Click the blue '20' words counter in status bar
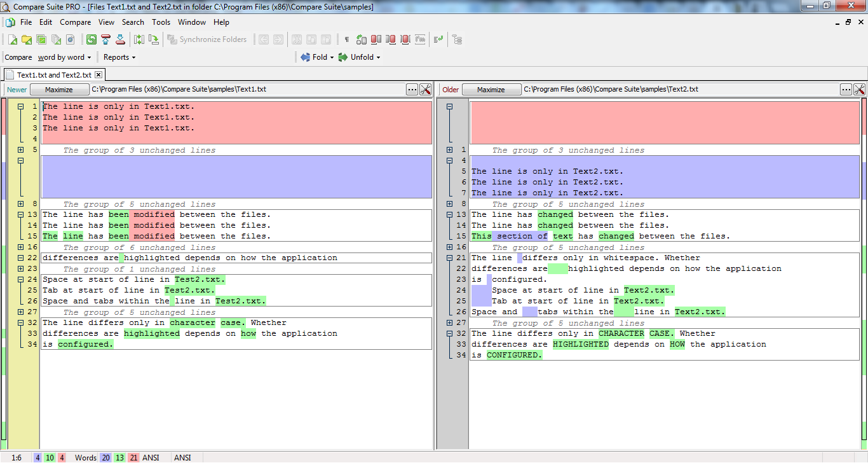868x463 pixels. click(x=105, y=458)
